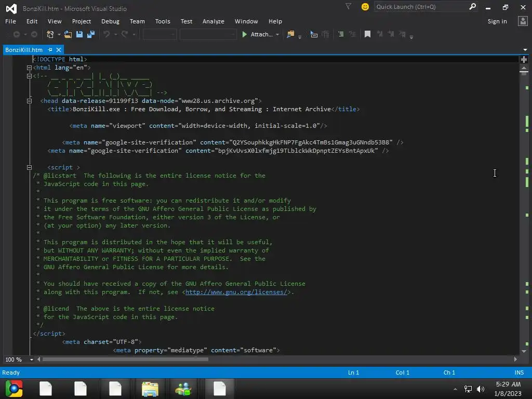This screenshot has height=399, width=532.
Task: Show hidden tray icons arrow
Action: click(x=455, y=389)
